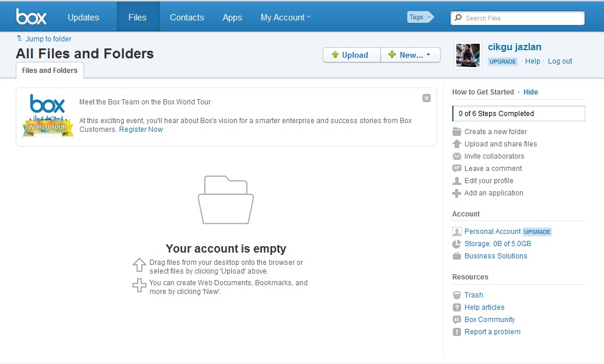Viewport: 604px width, 364px height.
Task: Click the Upload button
Action: click(x=351, y=54)
